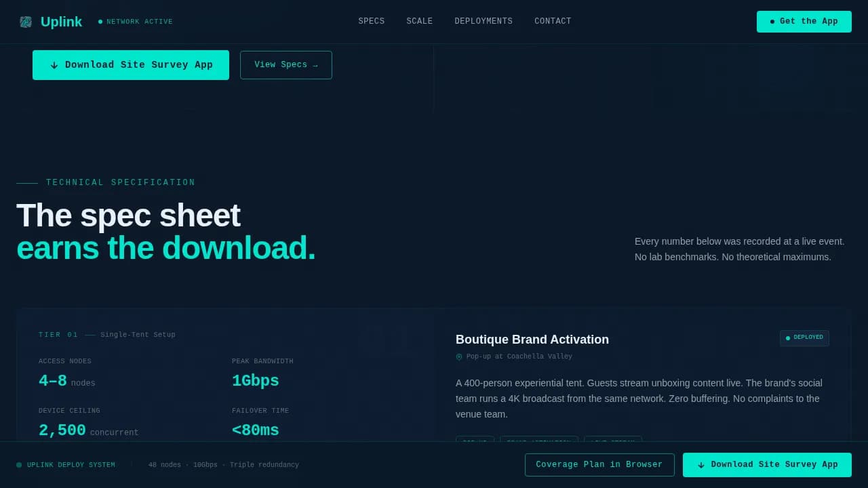Click 'The spec sheet' heading
868x488 pixels.
128,216
